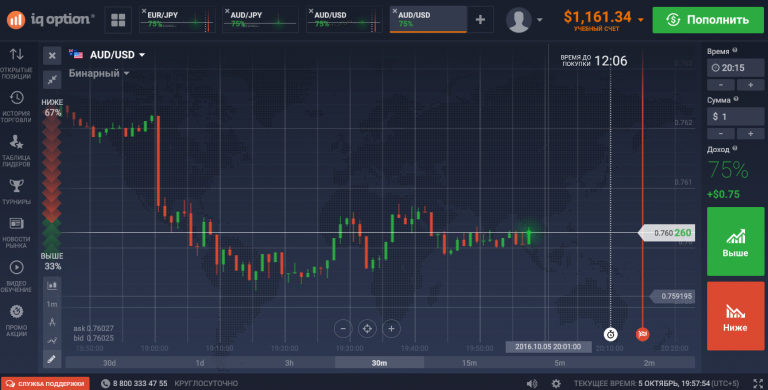Switch to the inactive AUD/USD tab

point(344,20)
